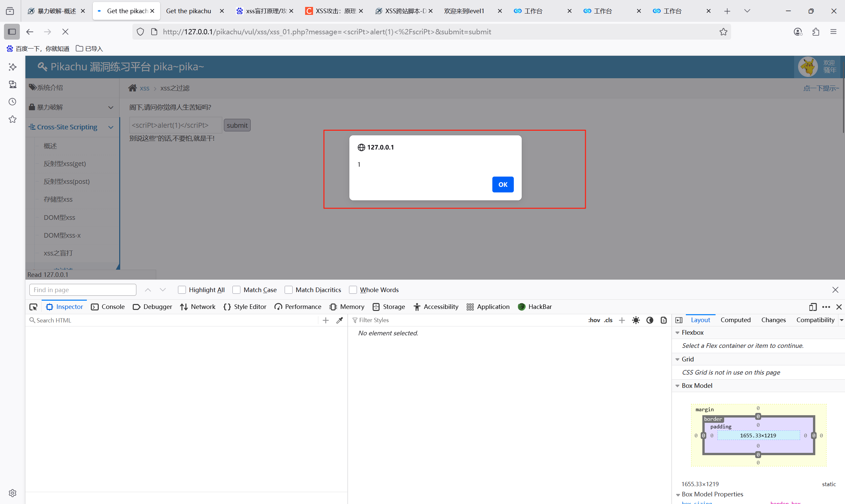Viewport: 845px width, 504px height.
Task: Open list all tabs dropdown arrow
Action: coord(747,11)
